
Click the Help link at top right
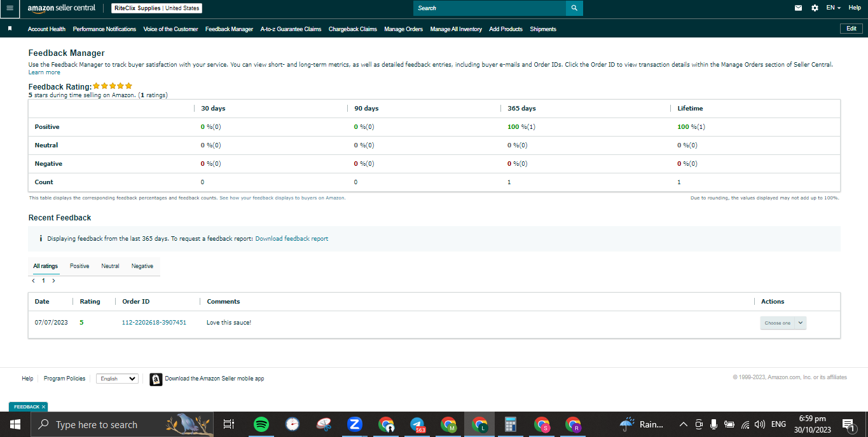(855, 8)
